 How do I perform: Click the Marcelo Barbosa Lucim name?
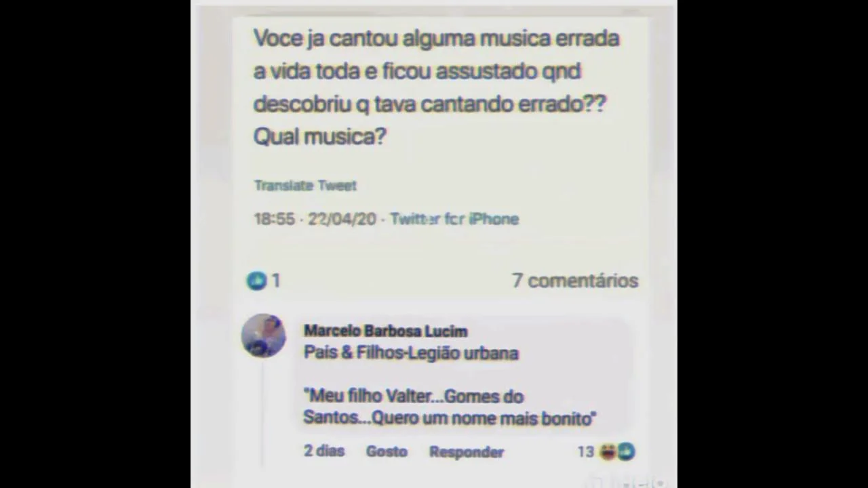coord(385,331)
